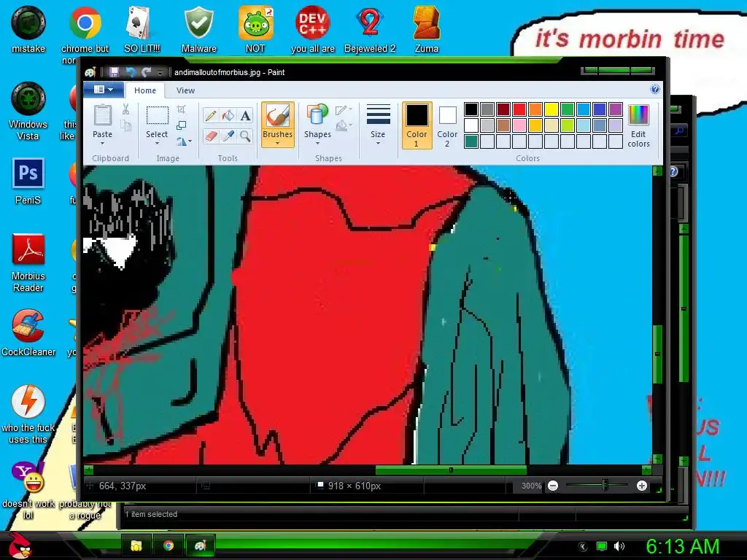Click the Save icon in quick access toolbar
Screen dimensions: 747x560
coord(114,72)
